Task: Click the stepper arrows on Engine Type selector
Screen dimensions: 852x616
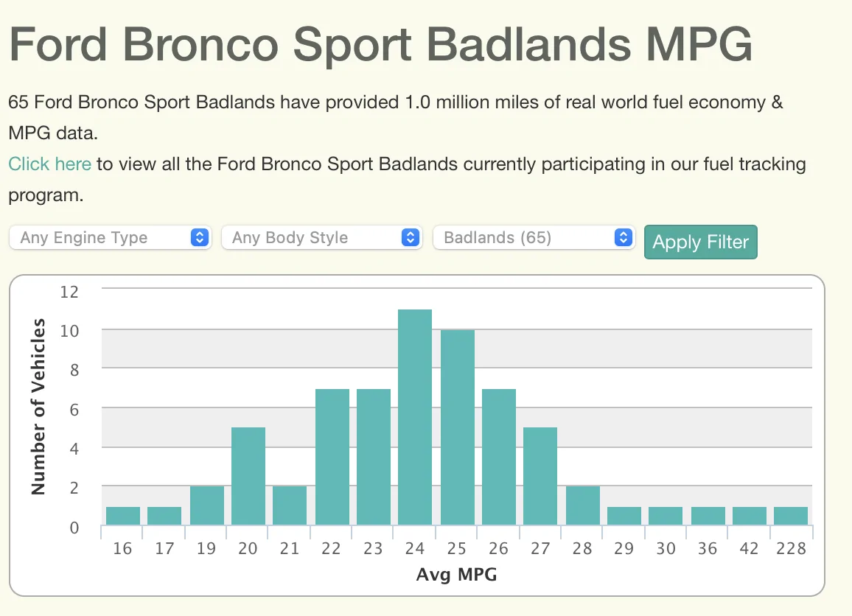Action: pyautogui.click(x=199, y=237)
